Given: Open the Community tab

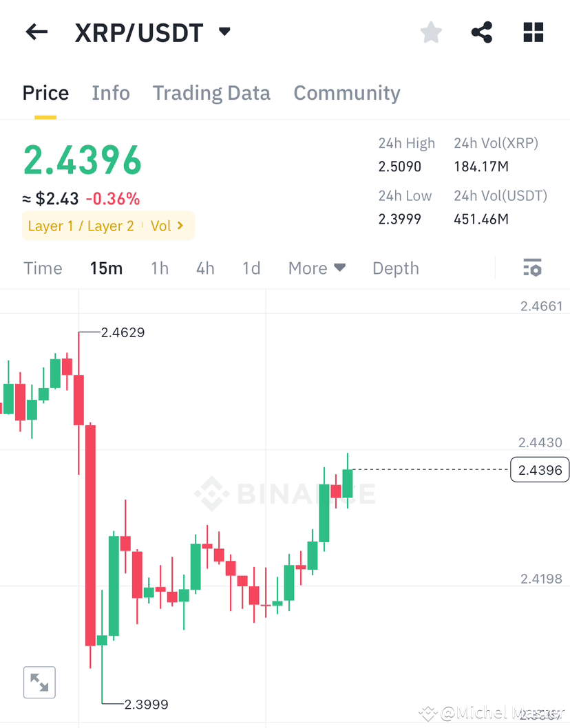Looking at the screenshot, I should click(x=347, y=93).
